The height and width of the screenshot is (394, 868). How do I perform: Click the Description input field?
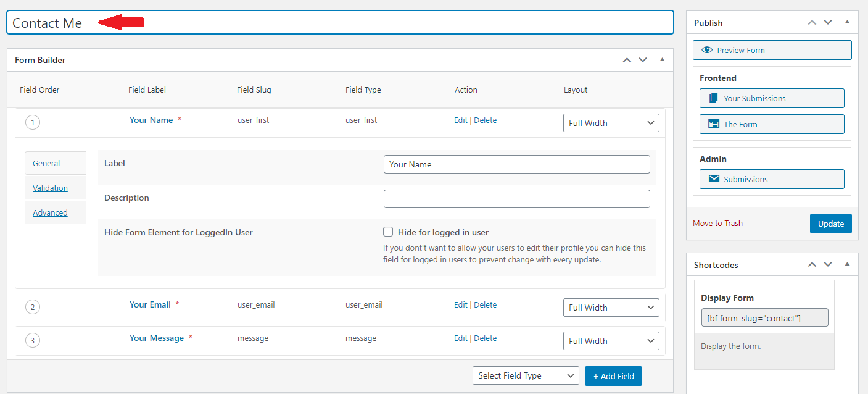(x=516, y=199)
